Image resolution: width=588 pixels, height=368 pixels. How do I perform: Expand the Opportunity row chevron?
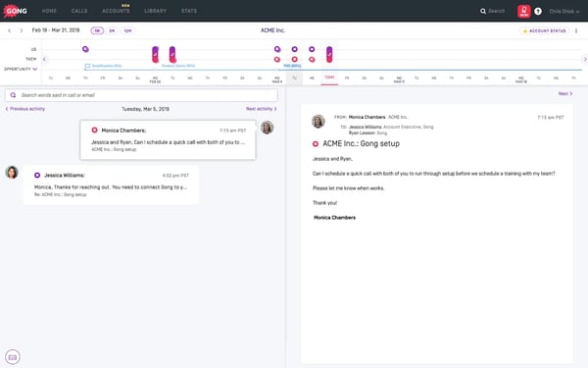click(x=35, y=69)
